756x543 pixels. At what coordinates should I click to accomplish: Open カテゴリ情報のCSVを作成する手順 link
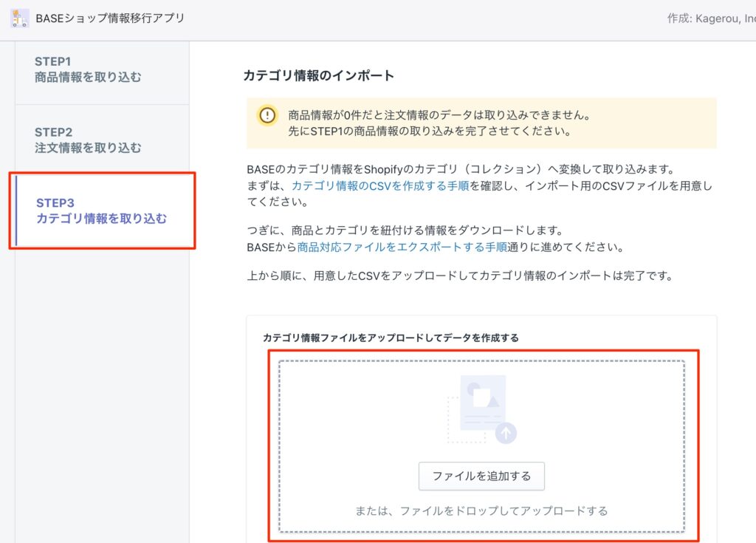click(x=380, y=186)
